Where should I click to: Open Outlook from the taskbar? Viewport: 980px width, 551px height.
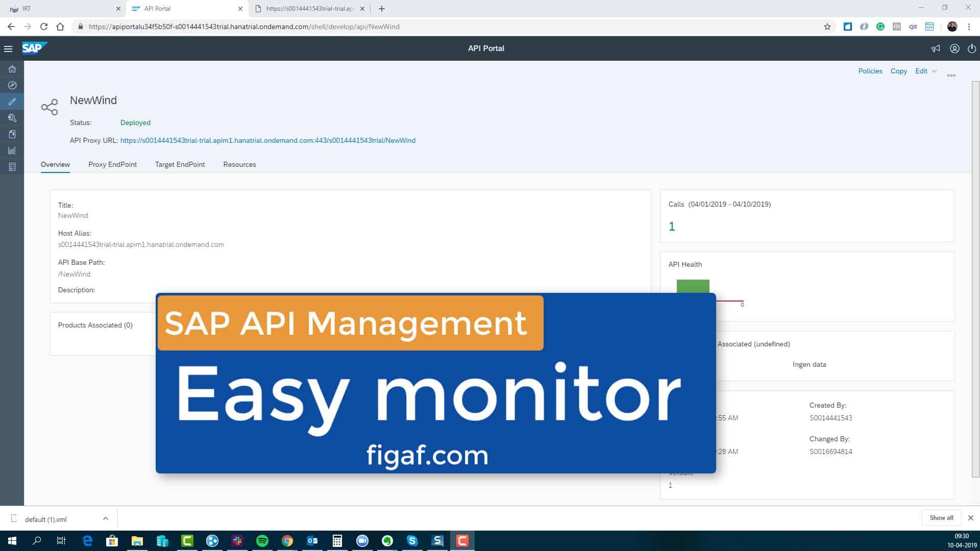(312, 541)
